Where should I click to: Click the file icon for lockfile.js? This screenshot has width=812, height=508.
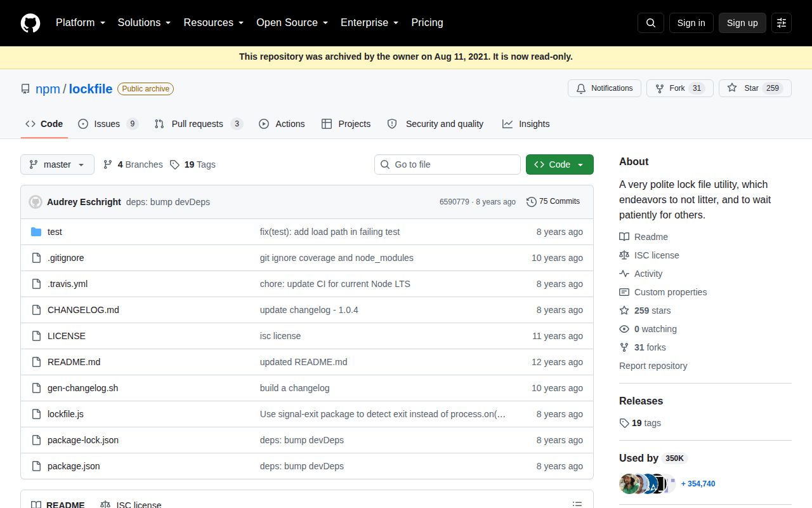(36, 414)
